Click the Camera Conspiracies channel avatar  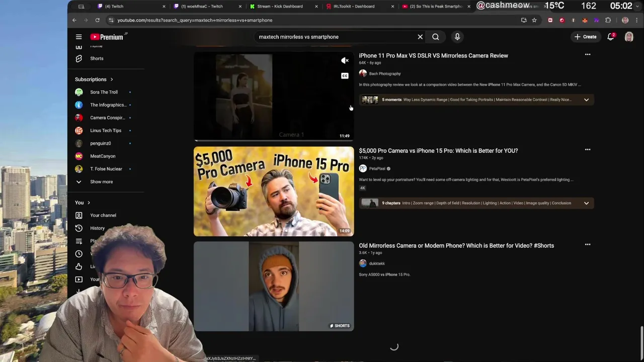tap(78, 118)
